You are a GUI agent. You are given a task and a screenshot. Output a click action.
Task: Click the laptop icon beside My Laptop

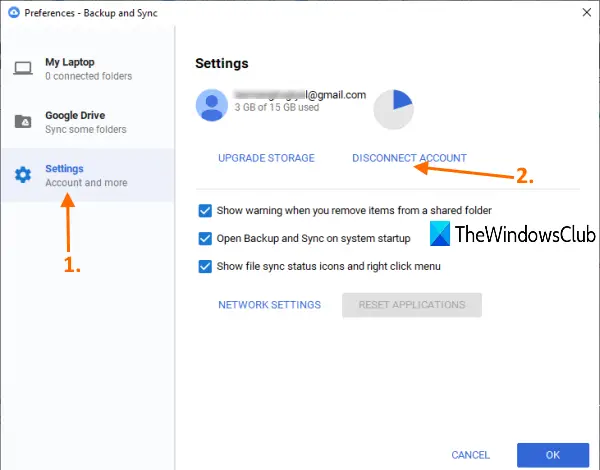(23, 69)
